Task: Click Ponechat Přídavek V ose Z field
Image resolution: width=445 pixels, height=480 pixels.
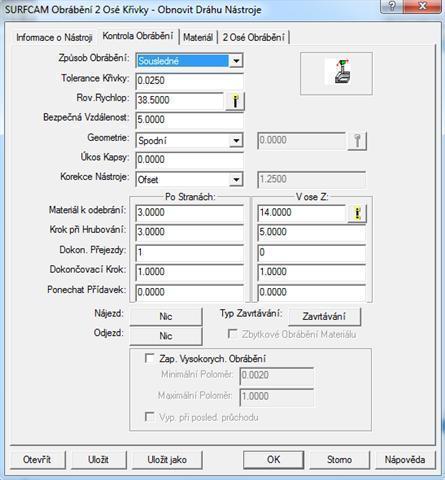Action: (311, 292)
